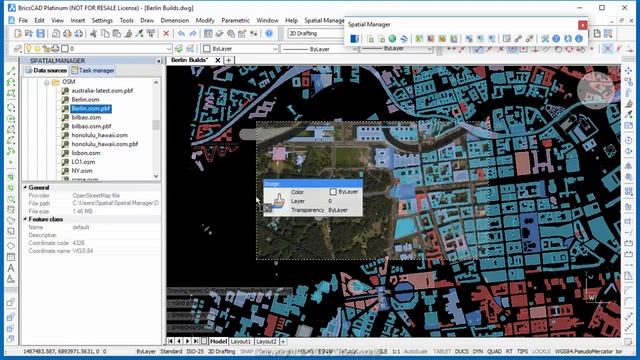Click the coordinate readout in status bar
640x360 pixels.
coord(64,351)
